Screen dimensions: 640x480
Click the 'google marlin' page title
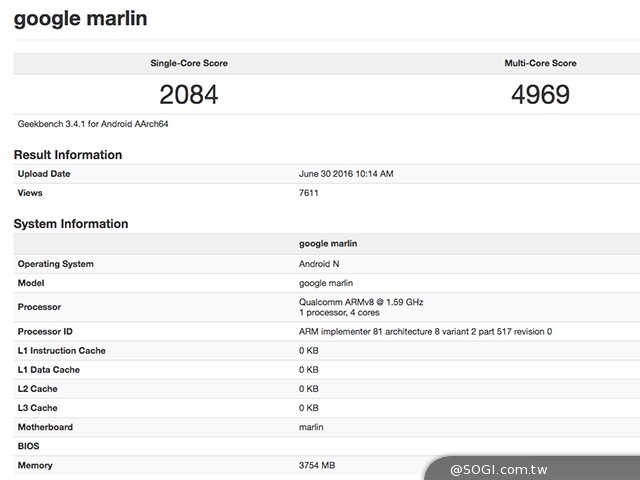[x=80, y=20]
